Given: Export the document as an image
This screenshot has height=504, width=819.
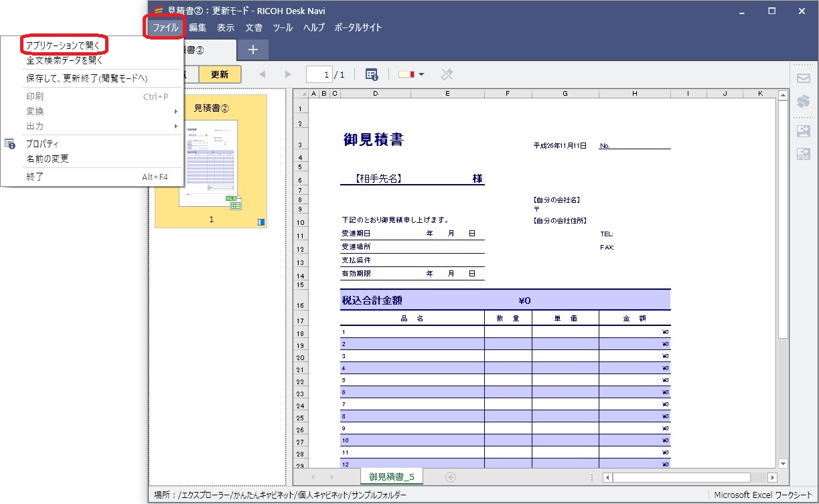Looking at the screenshot, I should coord(803,131).
